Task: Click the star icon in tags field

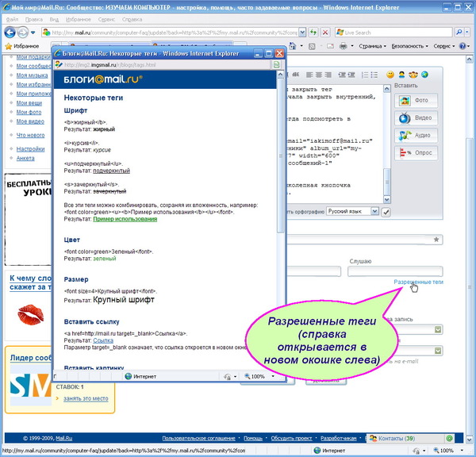Action: [436, 240]
